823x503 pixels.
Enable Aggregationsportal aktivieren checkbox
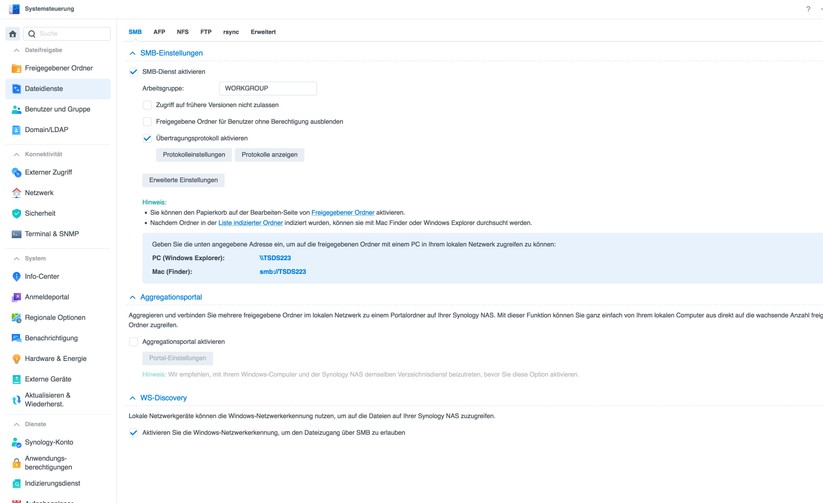(x=133, y=342)
